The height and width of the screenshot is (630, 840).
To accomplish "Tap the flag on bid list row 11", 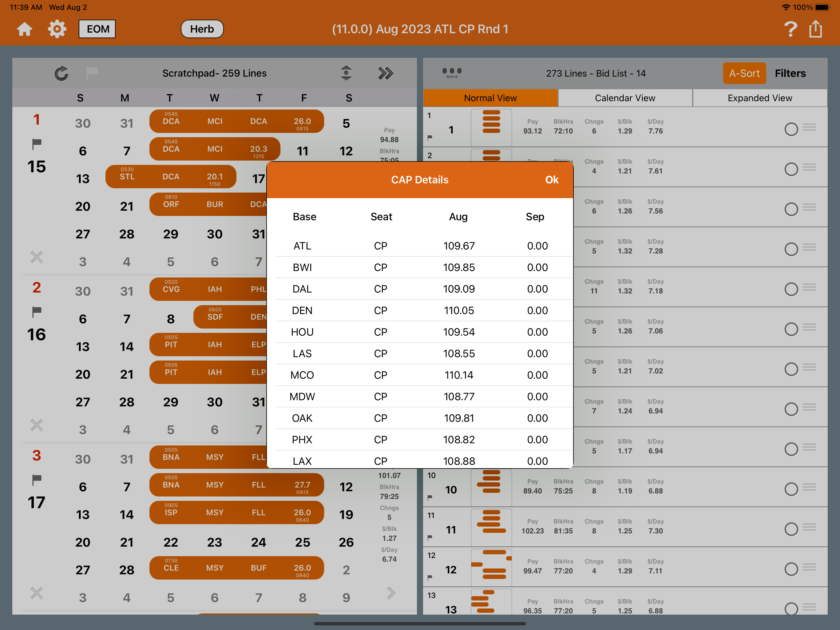I will click(x=430, y=537).
